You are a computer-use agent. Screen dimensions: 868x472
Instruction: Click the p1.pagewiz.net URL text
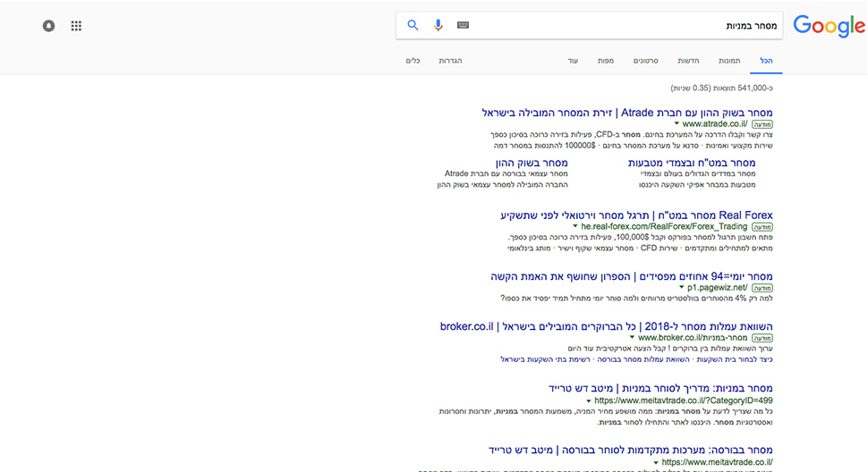718,287
